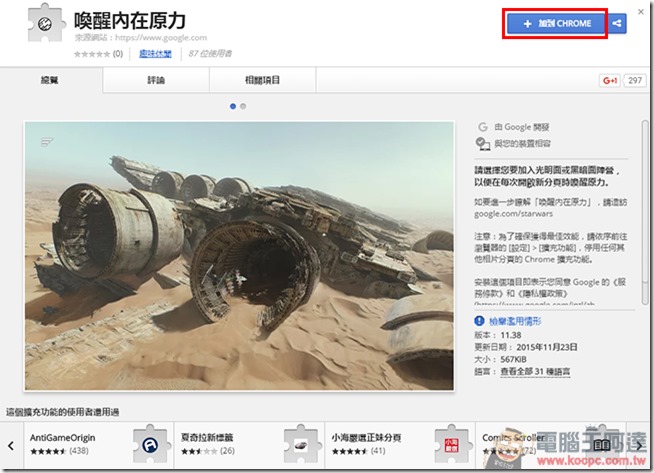Screen dimensions: 654x473
Task: Open the 趣味休閒 category link
Action: click(155, 53)
